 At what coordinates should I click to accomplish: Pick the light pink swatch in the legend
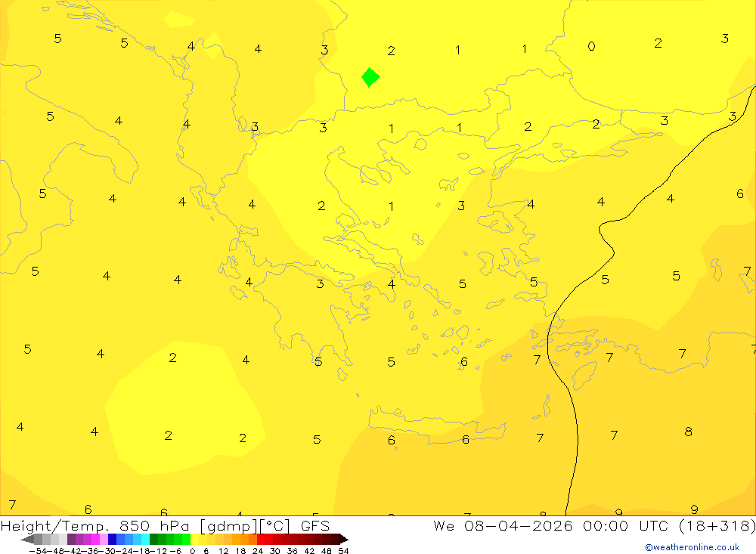point(104,540)
